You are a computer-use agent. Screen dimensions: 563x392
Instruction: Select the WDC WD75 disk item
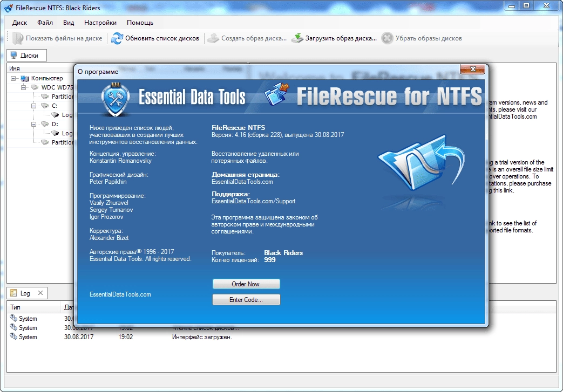click(57, 87)
